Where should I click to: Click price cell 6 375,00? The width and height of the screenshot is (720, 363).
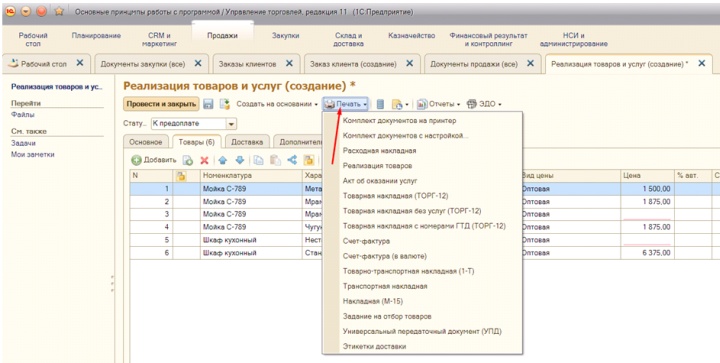tap(647, 253)
